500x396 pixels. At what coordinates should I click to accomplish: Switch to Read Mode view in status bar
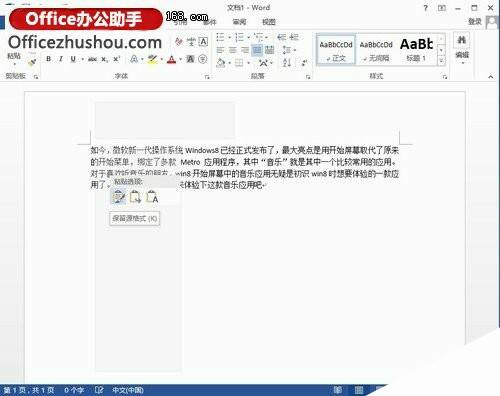(x=338, y=390)
